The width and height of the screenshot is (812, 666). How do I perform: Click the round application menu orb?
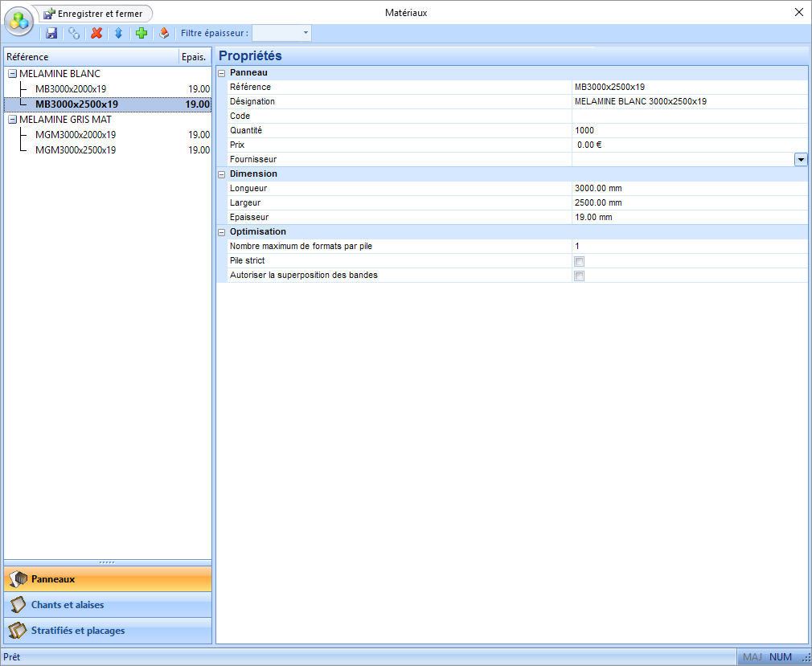pos(19,20)
